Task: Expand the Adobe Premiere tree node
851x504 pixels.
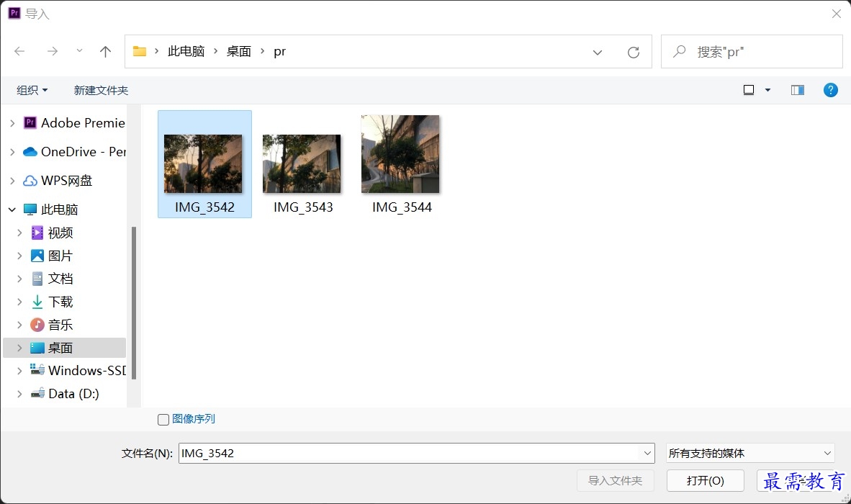Action: (x=12, y=123)
